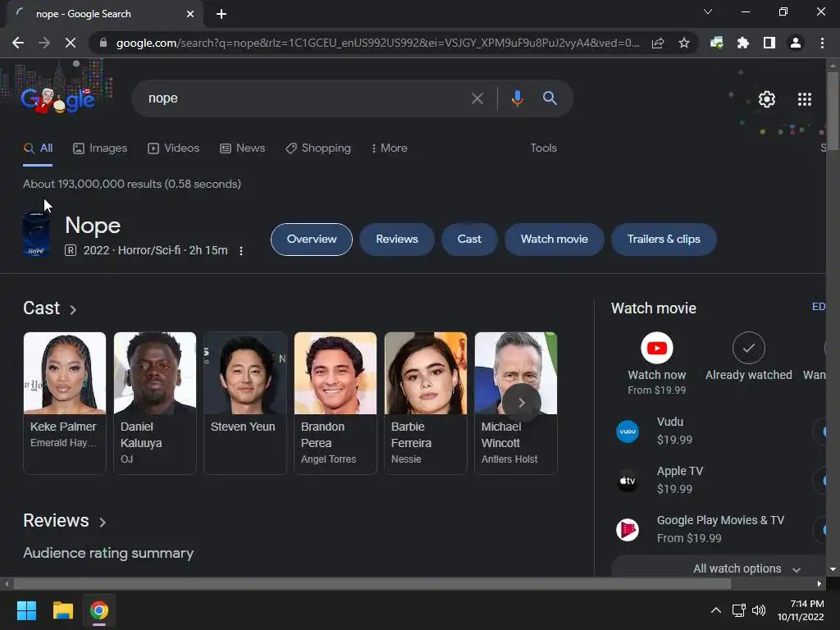This screenshot has height=630, width=840.
Task: Click the Windows Start button
Action: pos(26,610)
